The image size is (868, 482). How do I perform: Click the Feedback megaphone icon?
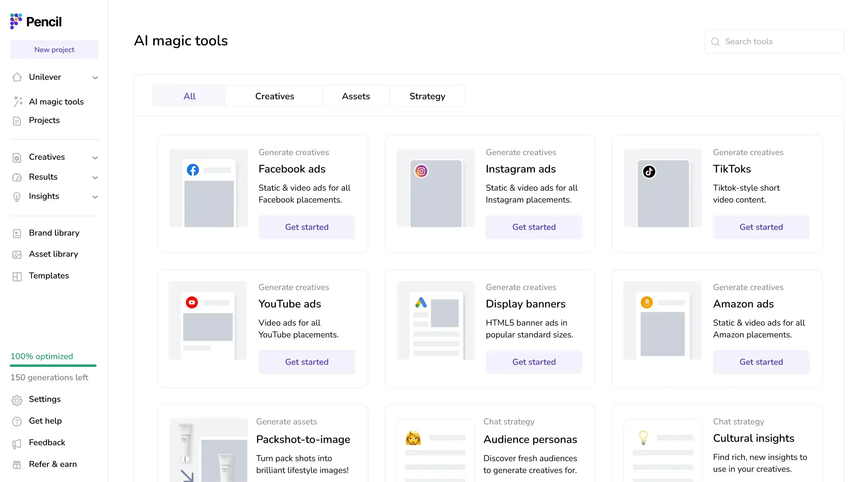click(x=17, y=443)
